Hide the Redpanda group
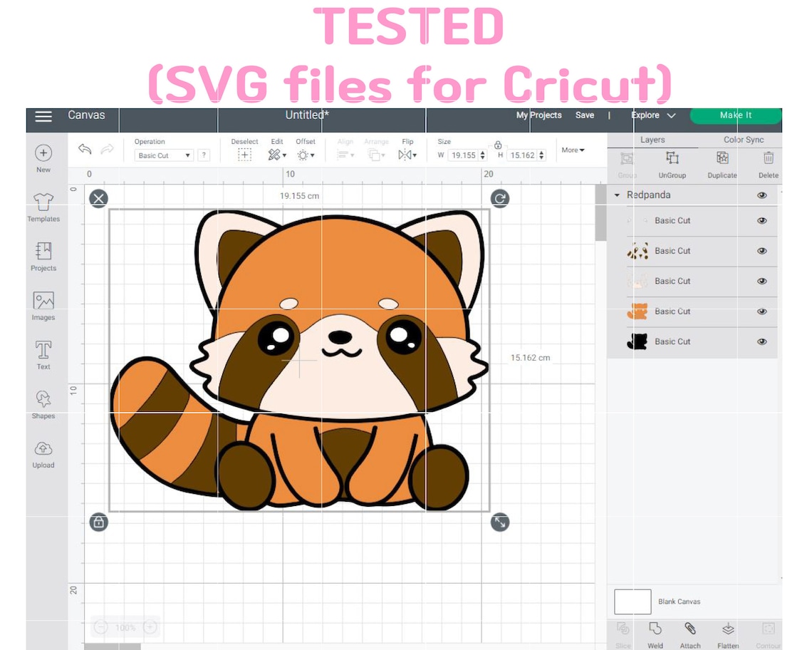The width and height of the screenshot is (812, 650). point(761,195)
